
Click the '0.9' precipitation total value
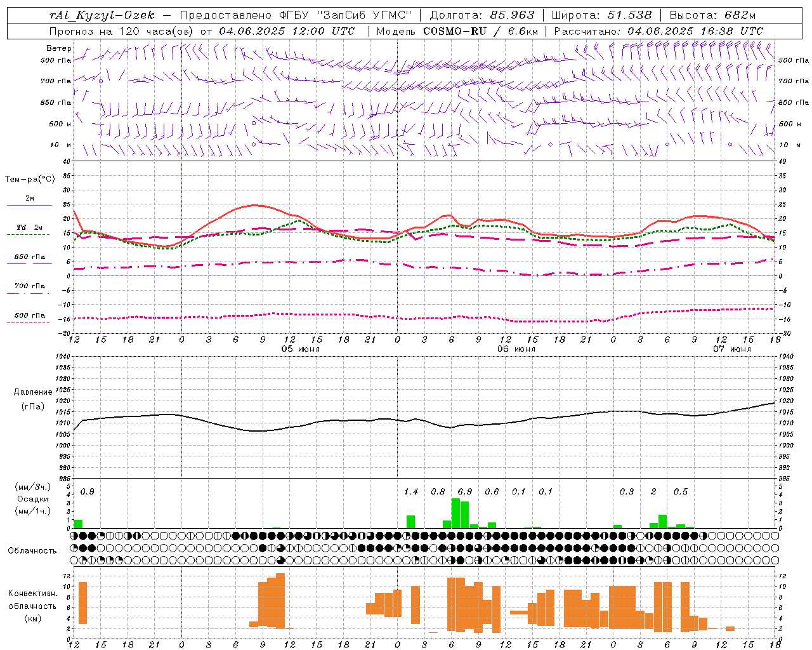point(88,491)
